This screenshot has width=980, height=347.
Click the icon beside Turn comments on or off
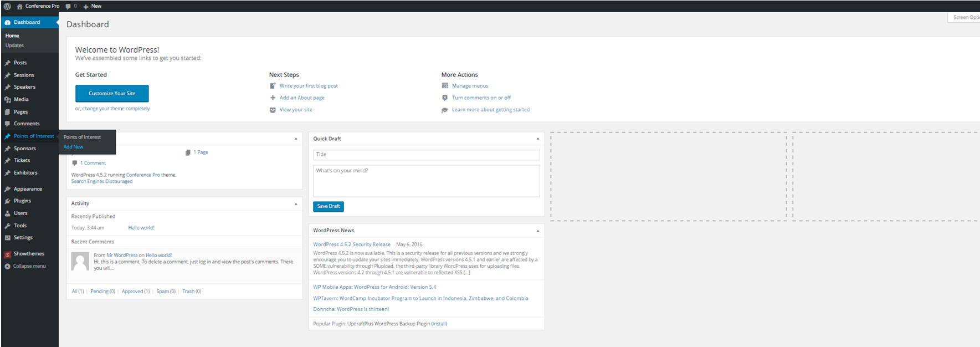pyautogui.click(x=445, y=98)
